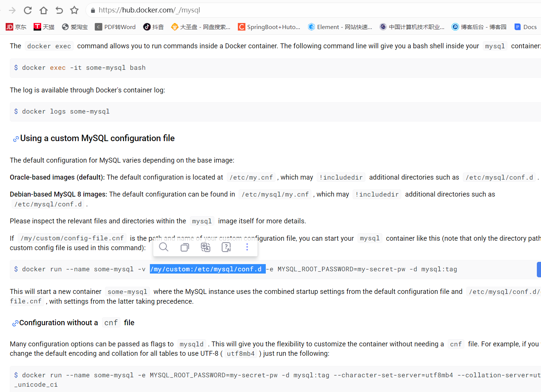Image resolution: width=541 pixels, height=392 pixels.
Task: Click 'MYSQL_ROOT_PASSWORD=my-secret-pw' in the -v command
Action: click(341, 269)
